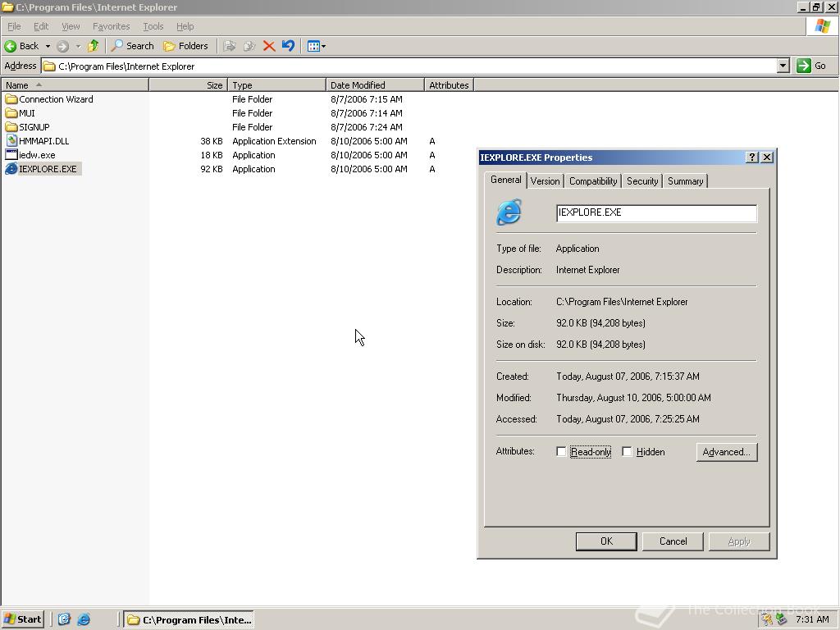The height and width of the screenshot is (630, 840).
Task: Expand the Address bar dropdown
Action: [x=783, y=66]
